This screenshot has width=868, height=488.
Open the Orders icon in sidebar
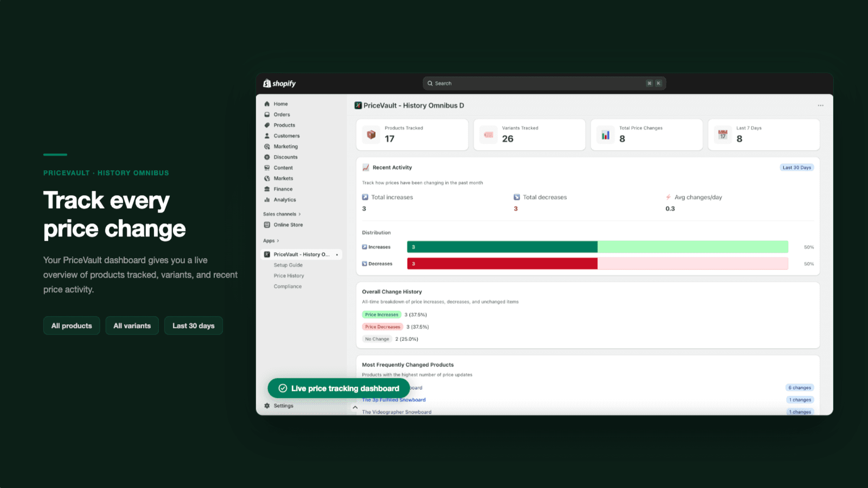point(267,114)
